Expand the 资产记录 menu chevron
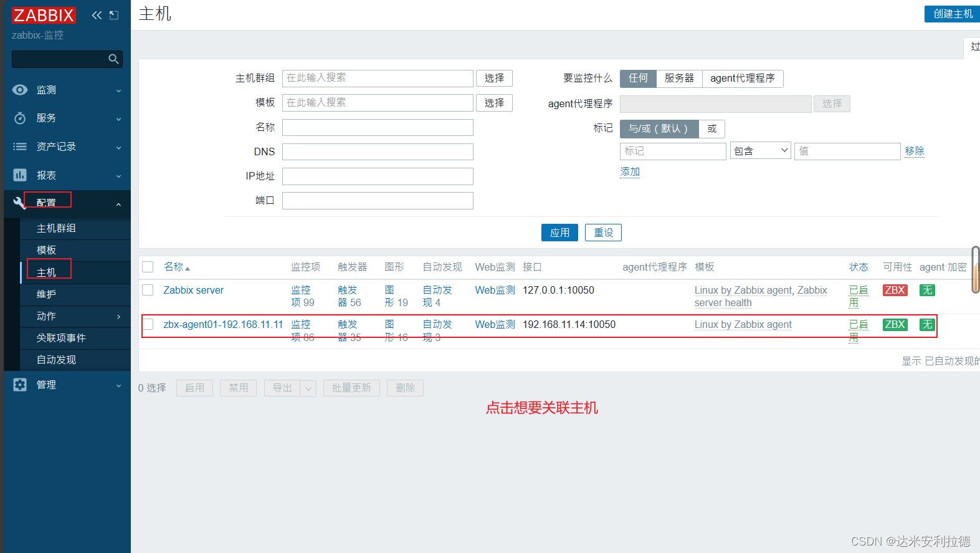 118,147
